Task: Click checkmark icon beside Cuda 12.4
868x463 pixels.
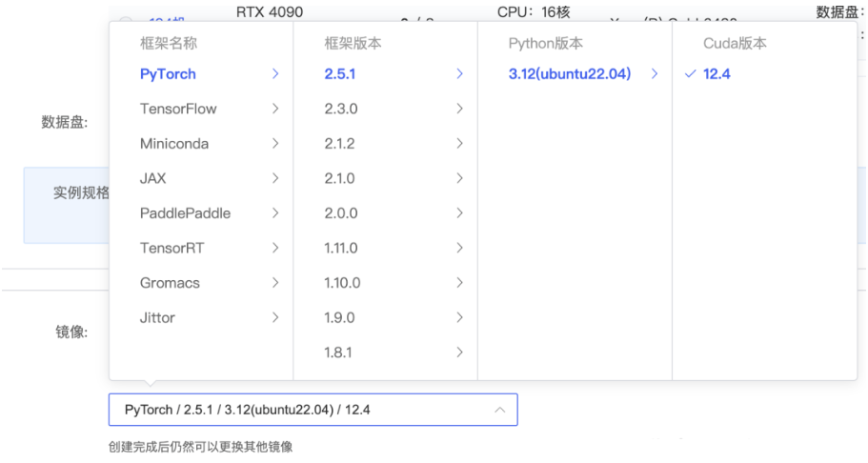Action: point(690,73)
